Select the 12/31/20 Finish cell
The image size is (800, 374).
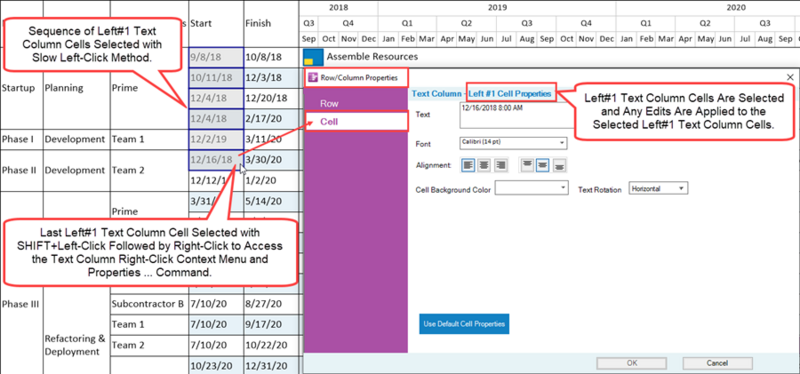point(271,366)
